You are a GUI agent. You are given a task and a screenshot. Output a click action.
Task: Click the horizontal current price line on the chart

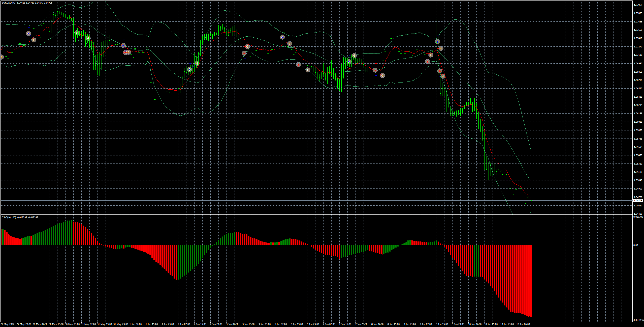pyautogui.click(x=316, y=201)
